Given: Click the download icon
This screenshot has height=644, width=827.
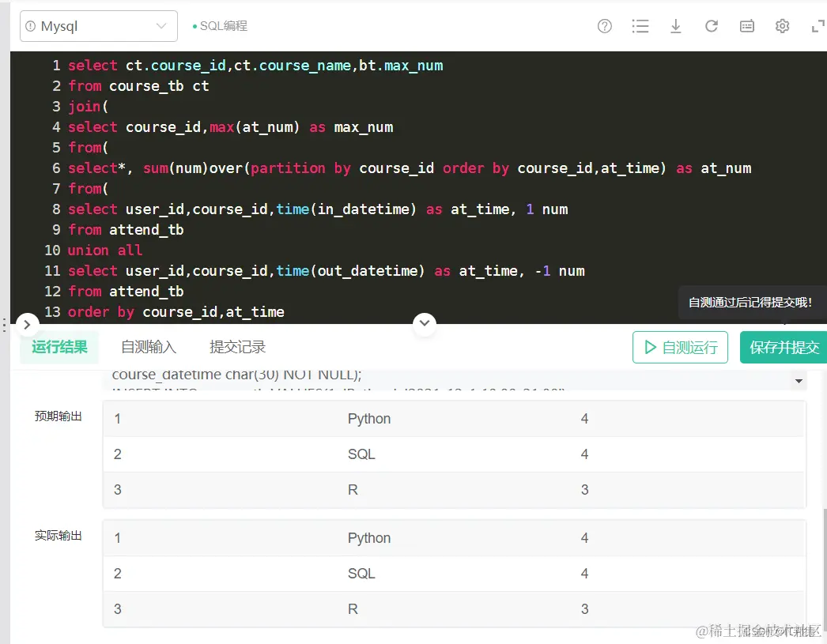Looking at the screenshot, I should point(676,26).
